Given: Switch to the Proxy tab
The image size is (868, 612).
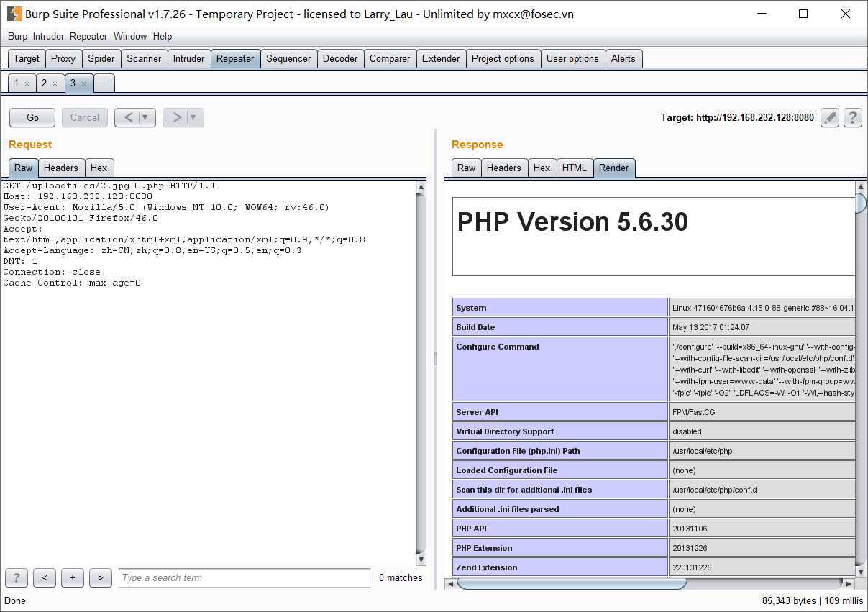Looking at the screenshot, I should click(63, 58).
